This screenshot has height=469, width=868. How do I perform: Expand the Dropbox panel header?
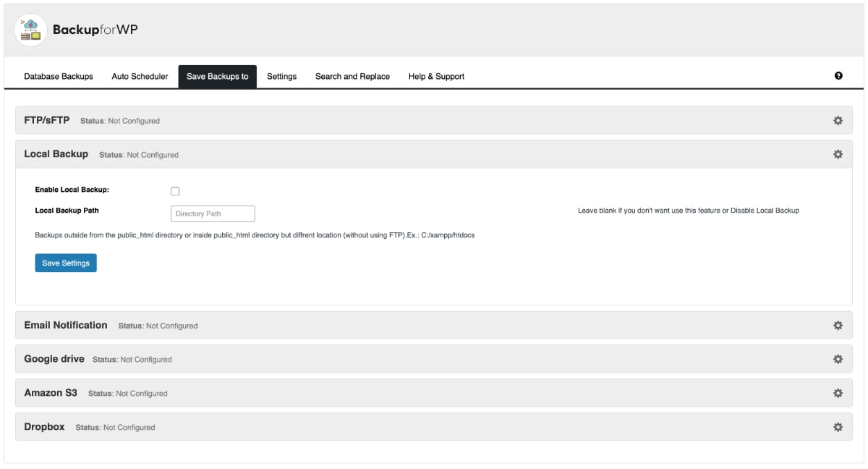[44, 427]
